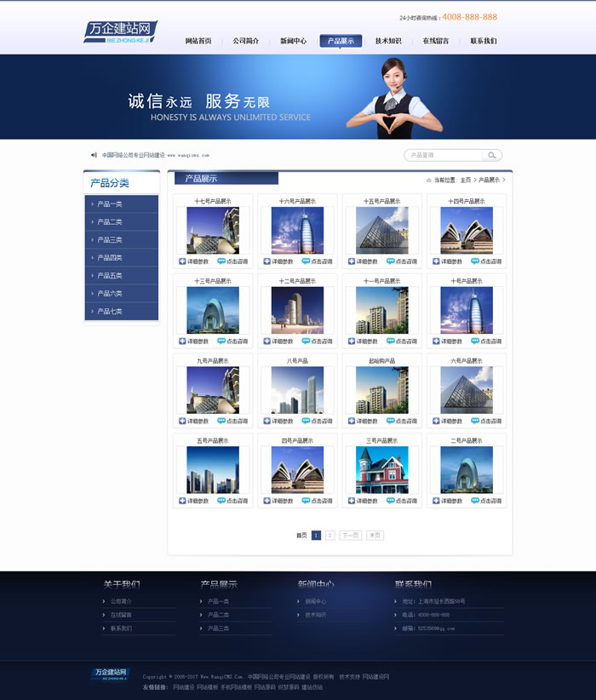Click 点击咨询 chat icon for 十七号产品展示
Image resolution: width=596 pixels, height=700 pixels.
tap(221, 261)
